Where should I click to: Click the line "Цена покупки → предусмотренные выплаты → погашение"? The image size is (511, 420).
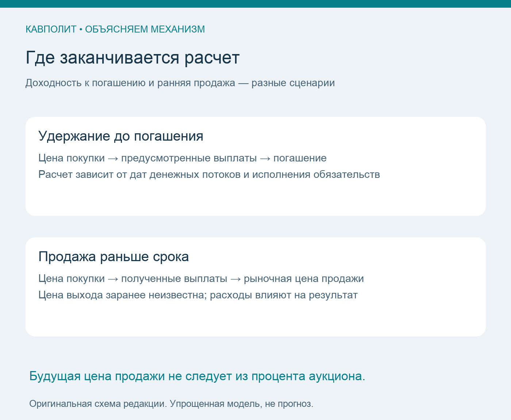tap(182, 158)
